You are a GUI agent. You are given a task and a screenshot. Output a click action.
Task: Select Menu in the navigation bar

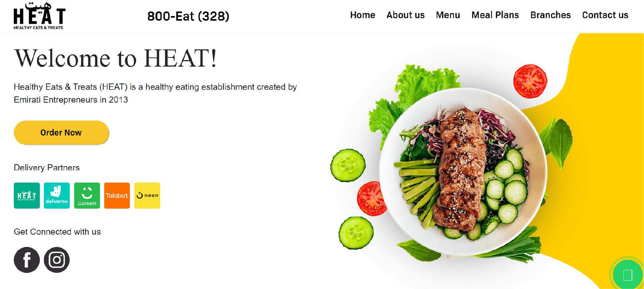[448, 15]
